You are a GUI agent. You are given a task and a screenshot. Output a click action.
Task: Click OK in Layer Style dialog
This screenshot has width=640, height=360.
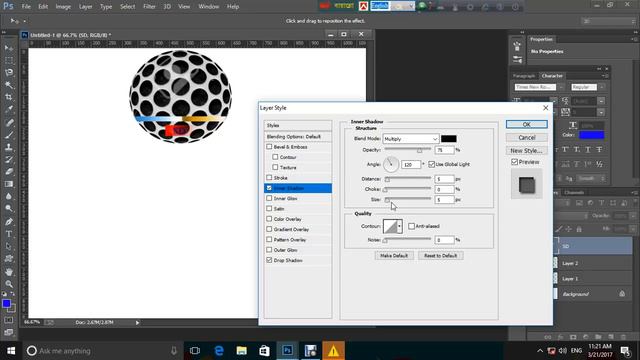point(527,124)
